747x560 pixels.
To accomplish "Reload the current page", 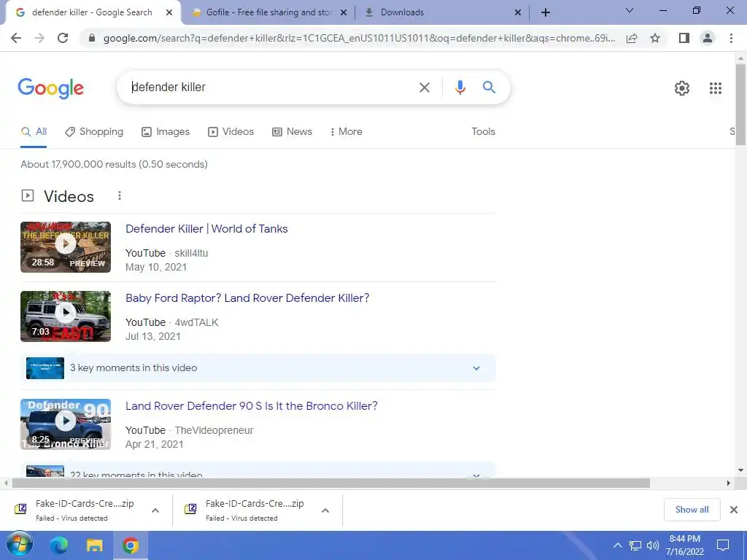I will (x=63, y=38).
